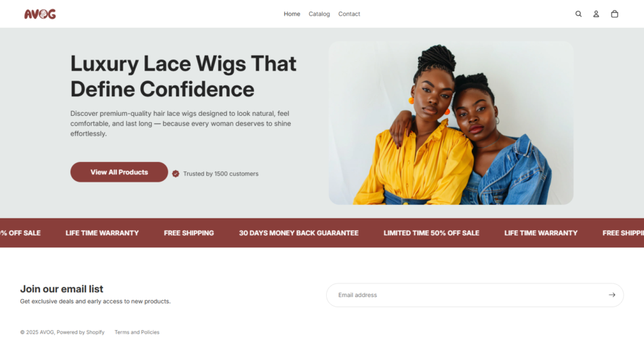Click LIMITED TIME 50% OFF SALE text

point(431,233)
